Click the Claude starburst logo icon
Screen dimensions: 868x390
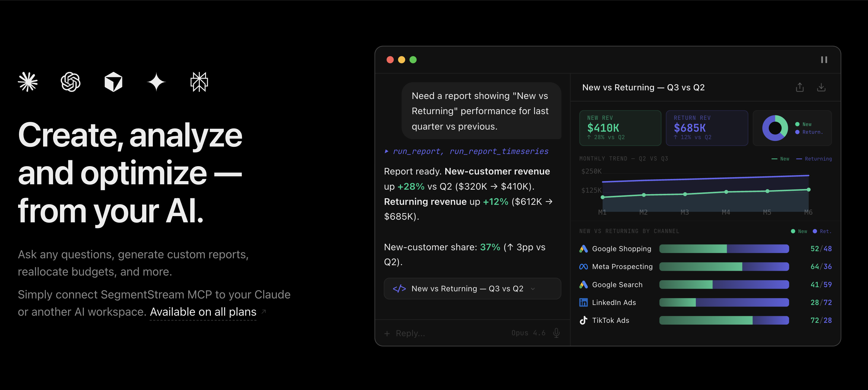(x=28, y=82)
